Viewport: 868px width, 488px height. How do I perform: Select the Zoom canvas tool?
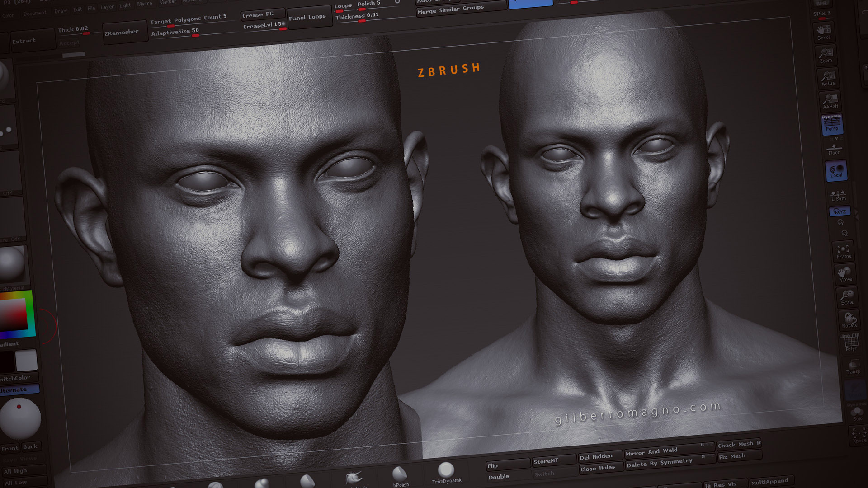pos(826,56)
